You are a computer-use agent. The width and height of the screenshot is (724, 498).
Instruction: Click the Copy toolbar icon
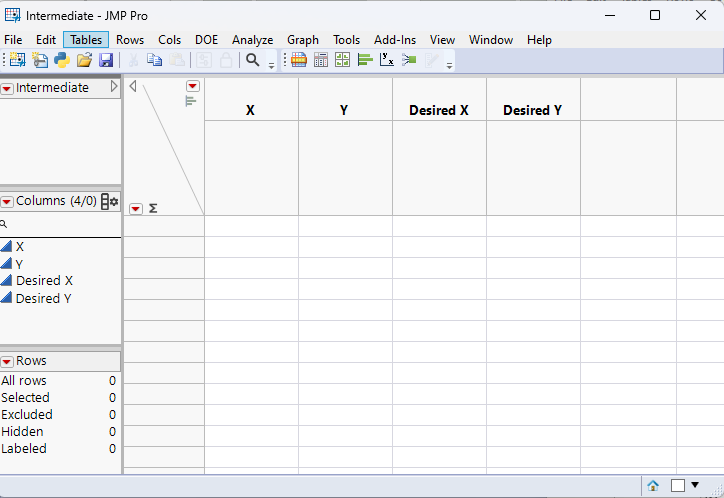pyautogui.click(x=155, y=60)
